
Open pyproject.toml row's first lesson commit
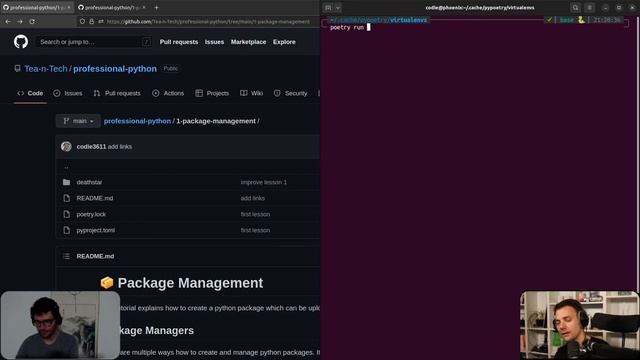(x=255, y=230)
